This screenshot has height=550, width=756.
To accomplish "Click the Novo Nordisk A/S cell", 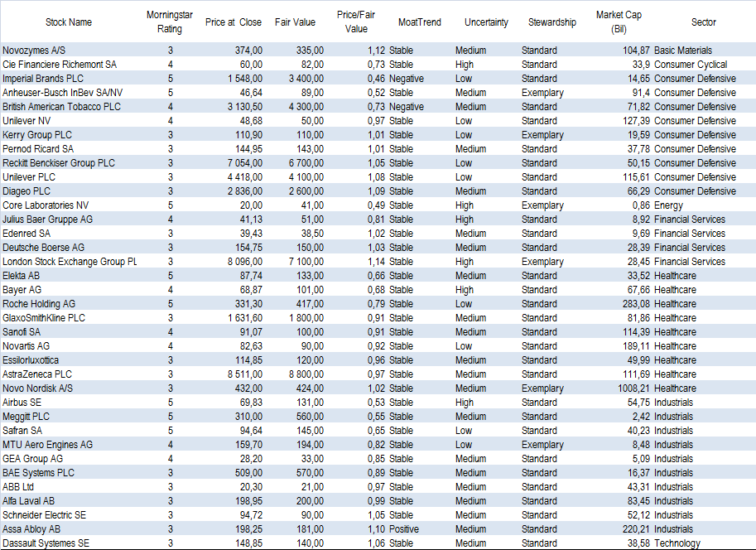I will click(x=38, y=388).
